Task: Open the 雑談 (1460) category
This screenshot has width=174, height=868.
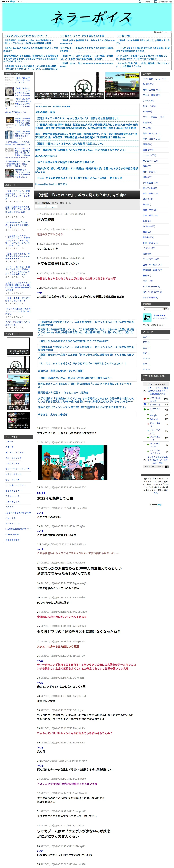Action: point(148,150)
